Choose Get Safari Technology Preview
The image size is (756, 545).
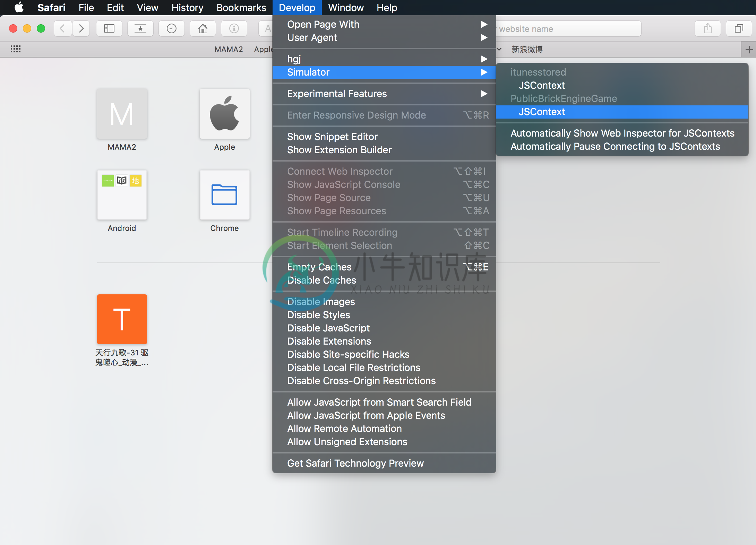pyautogui.click(x=384, y=463)
